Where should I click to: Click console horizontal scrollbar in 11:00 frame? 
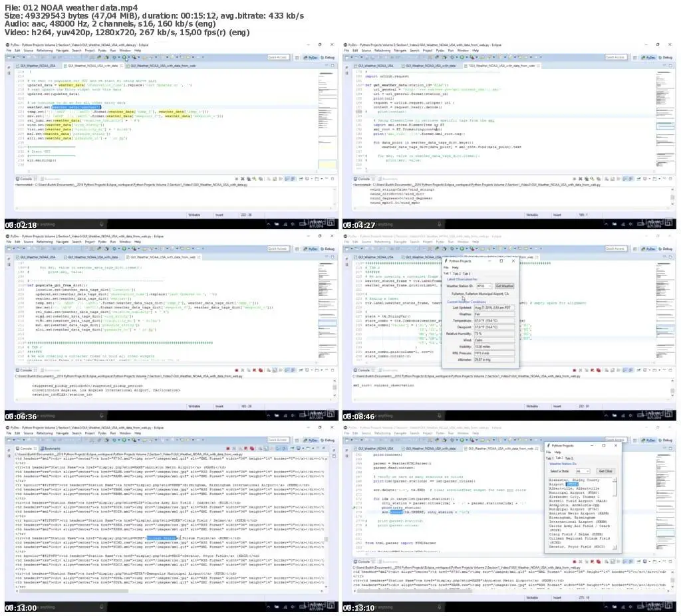[x=170, y=591]
